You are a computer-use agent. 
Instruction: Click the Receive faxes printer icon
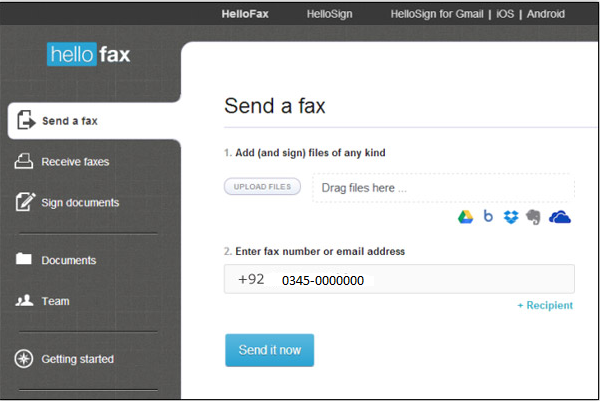tap(24, 161)
